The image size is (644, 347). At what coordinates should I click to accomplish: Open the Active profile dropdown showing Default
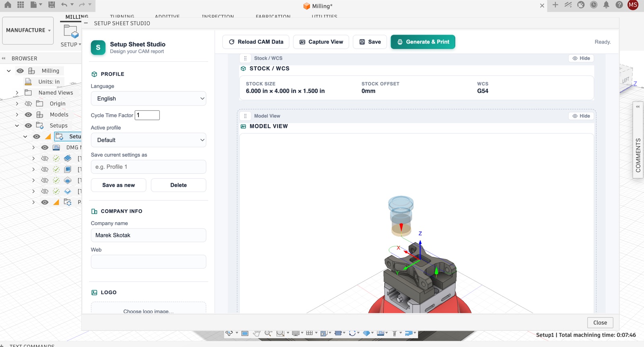[x=149, y=140]
